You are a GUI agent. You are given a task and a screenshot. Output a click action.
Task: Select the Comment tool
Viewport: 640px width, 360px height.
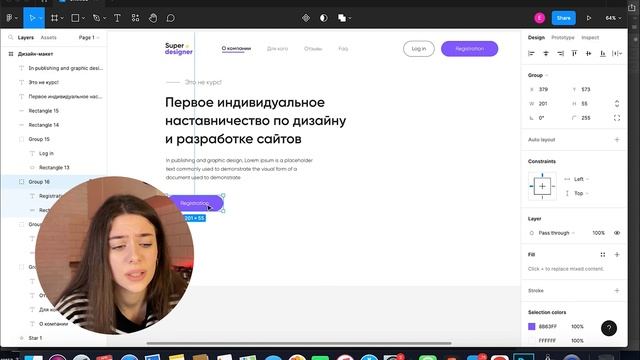pos(171,18)
